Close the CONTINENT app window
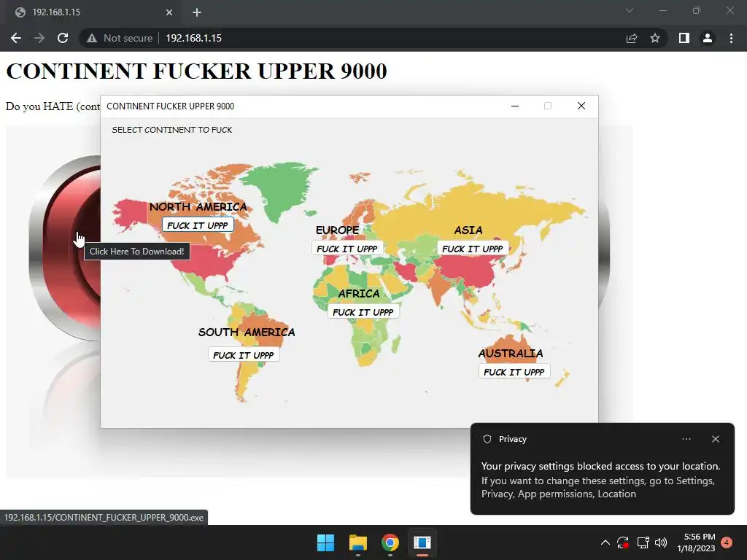 click(x=581, y=106)
